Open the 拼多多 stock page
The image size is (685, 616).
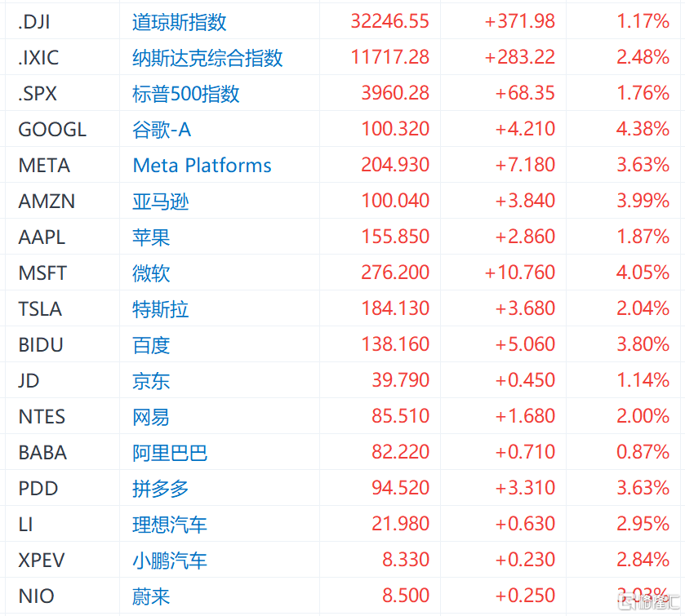pyautogui.click(x=160, y=489)
